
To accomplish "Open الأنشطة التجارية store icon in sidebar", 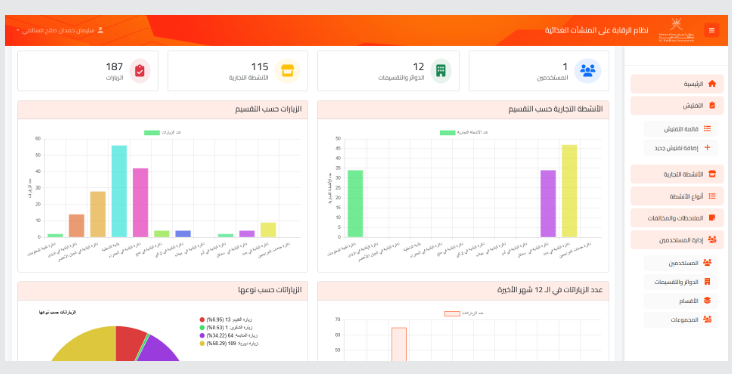I will pyautogui.click(x=712, y=174).
